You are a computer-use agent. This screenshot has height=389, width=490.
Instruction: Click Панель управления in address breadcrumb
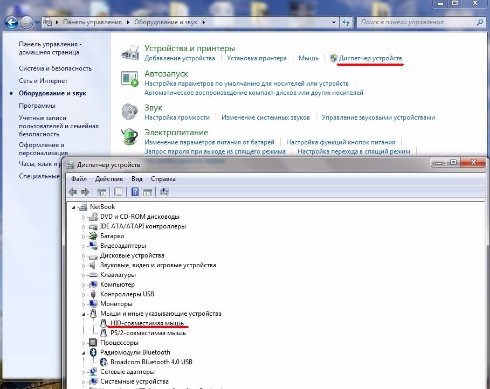pyautogui.click(x=92, y=22)
